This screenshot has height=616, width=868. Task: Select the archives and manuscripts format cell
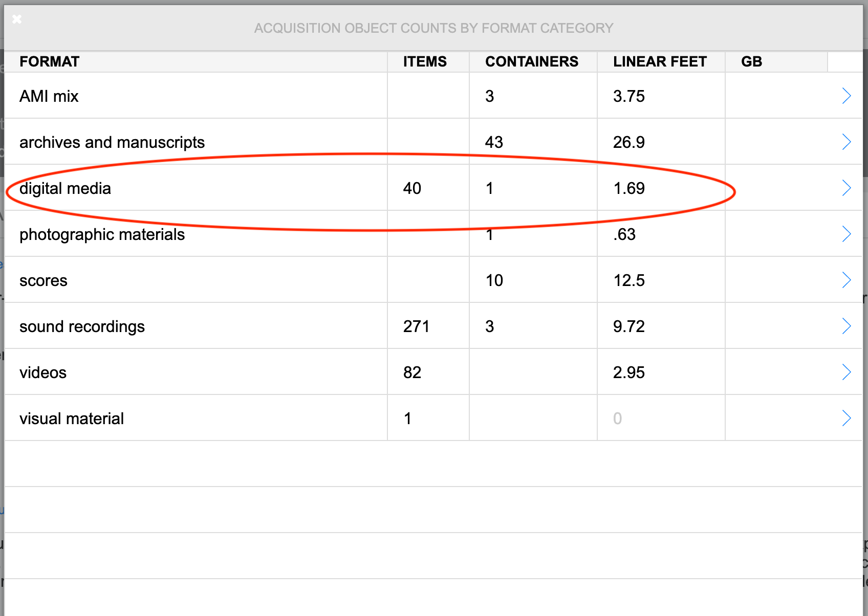(x=196, y=142)
